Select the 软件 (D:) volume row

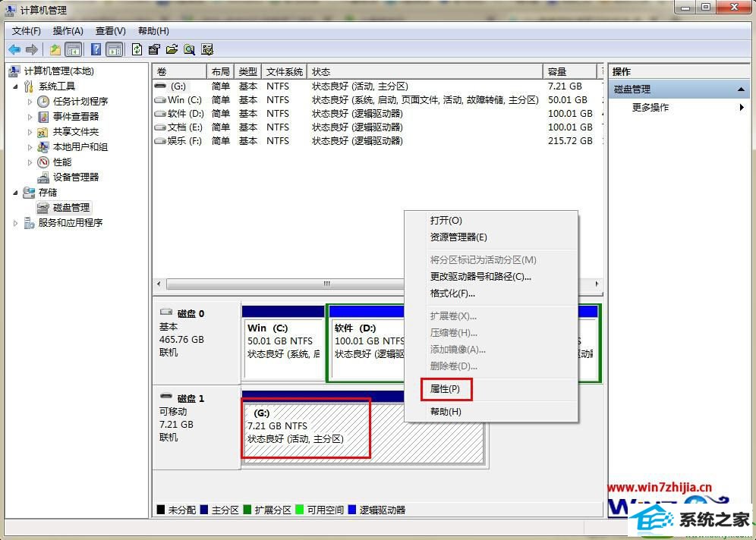(378, 114)
